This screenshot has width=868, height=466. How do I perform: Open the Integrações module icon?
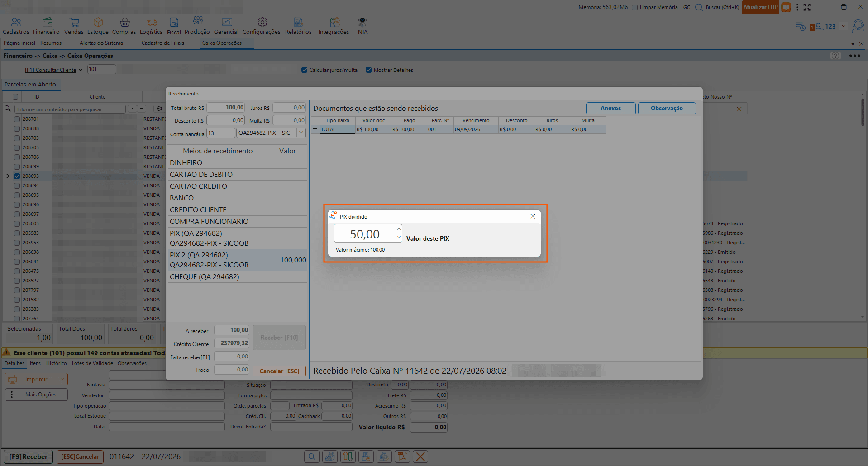tap(334, 22)
